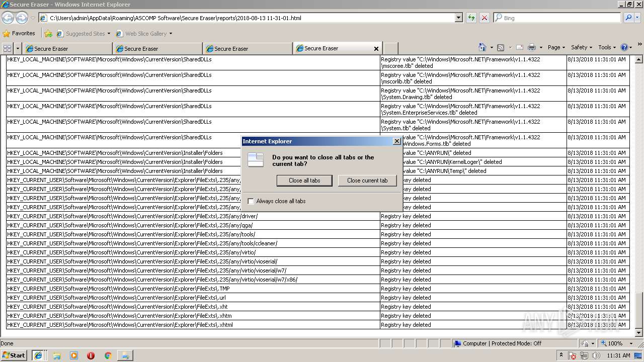Click the .235/any/virtio/vioserial/w7/x86/ row
This screenshot has width=644, height=362.
[318, 280]
